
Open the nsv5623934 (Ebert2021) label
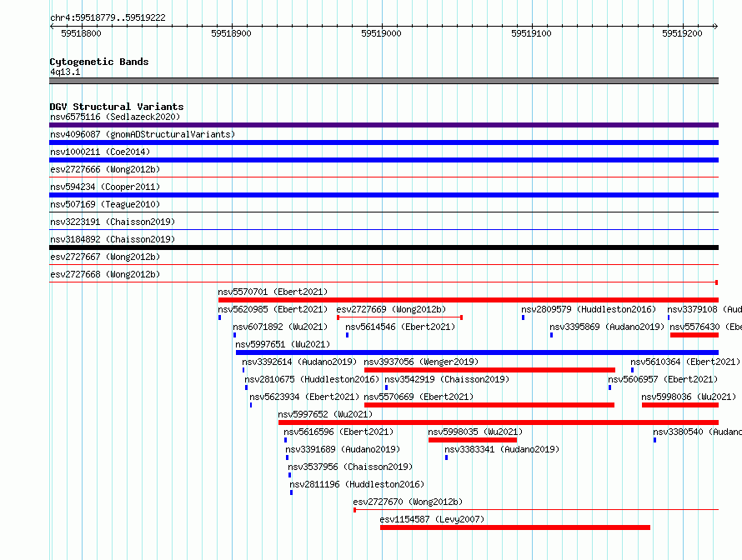pos(304,397)
